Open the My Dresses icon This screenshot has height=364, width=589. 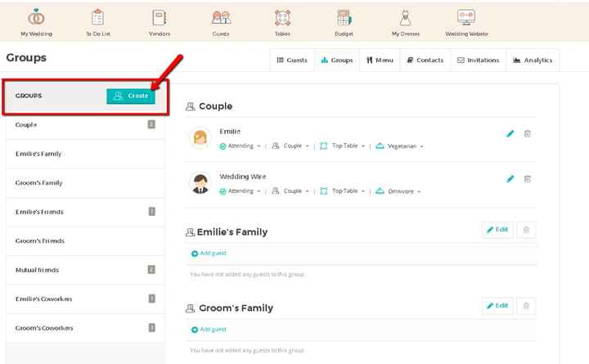click(405, 17)
